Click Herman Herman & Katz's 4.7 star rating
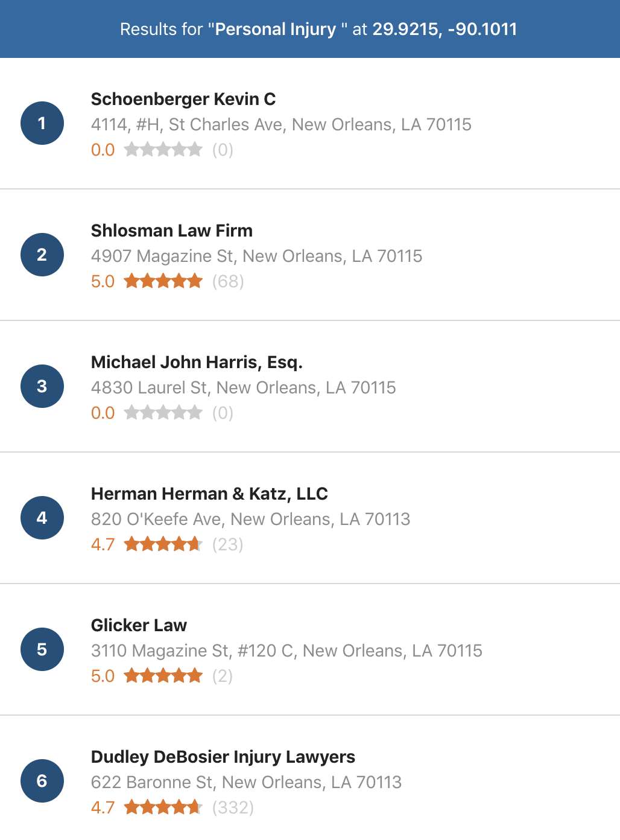Viewport: 620px width, 840px height. pyautogui.click(x=163, y=544)
